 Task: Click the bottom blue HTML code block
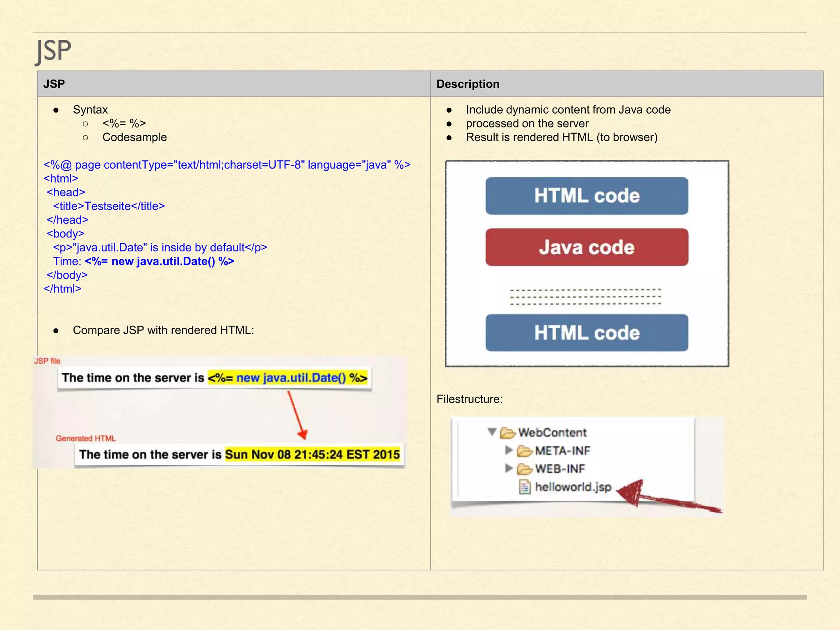tap(587, 333)
